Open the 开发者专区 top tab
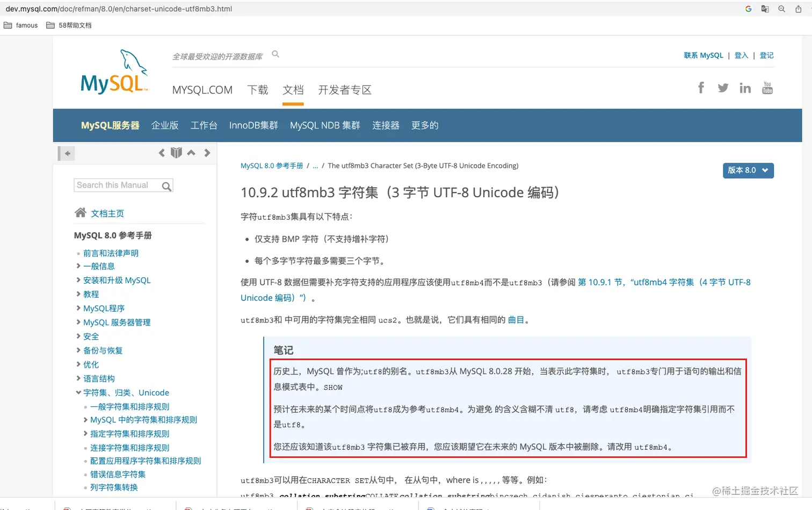The height and width of the screenshot is (510, 812). point(345,90)
